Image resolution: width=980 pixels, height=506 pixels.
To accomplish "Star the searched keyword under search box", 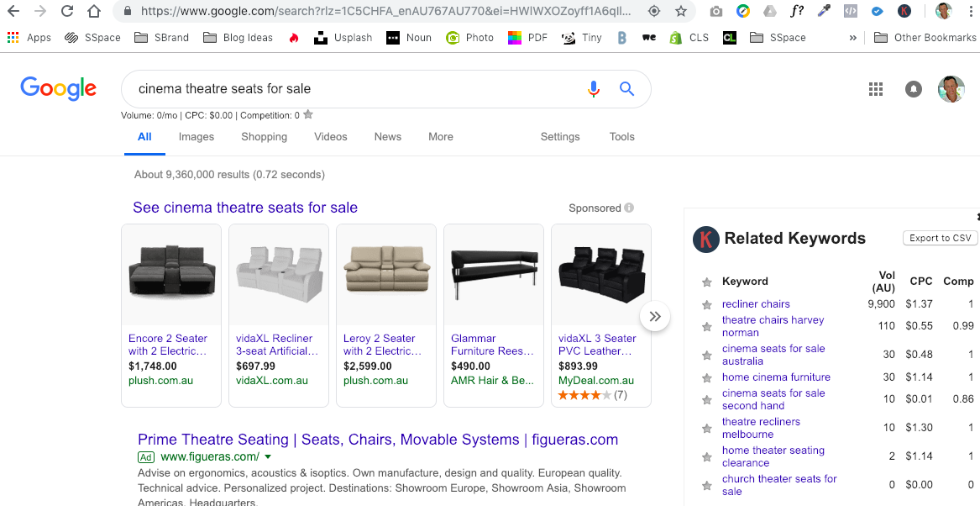I will [x=308, y=114].
